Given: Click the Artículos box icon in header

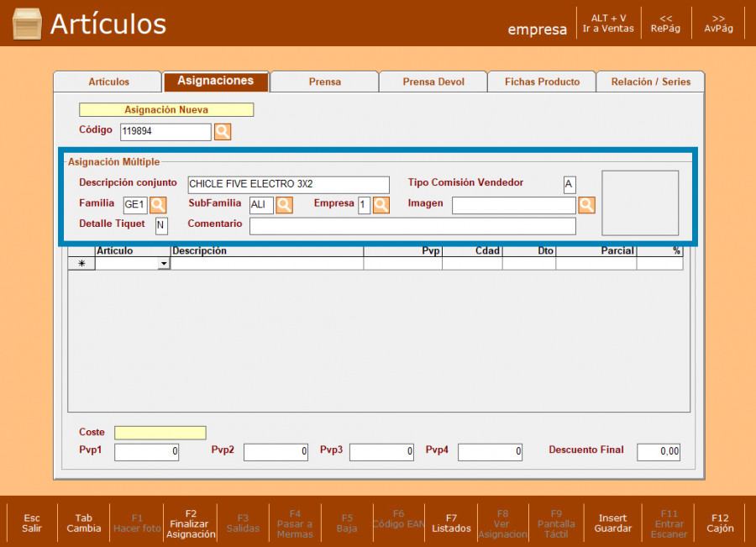Looking at the screenshot, I should (x=27, y=24).
